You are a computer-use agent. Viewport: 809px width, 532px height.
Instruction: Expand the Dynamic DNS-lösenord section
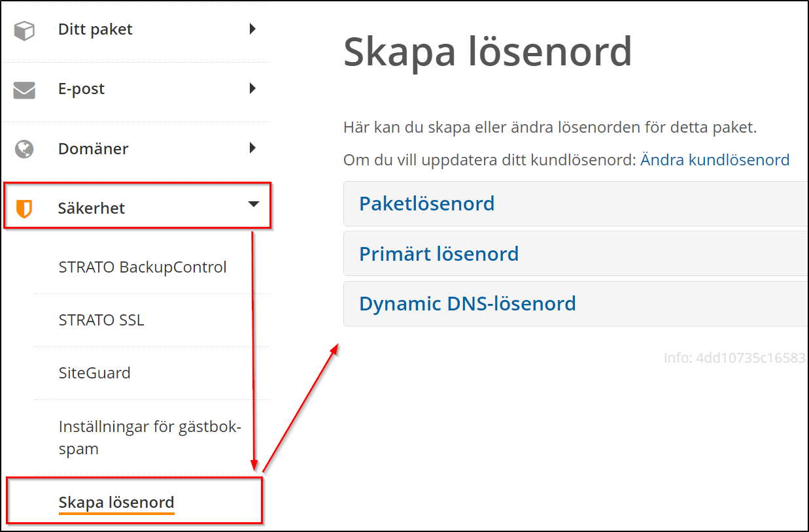468,304
